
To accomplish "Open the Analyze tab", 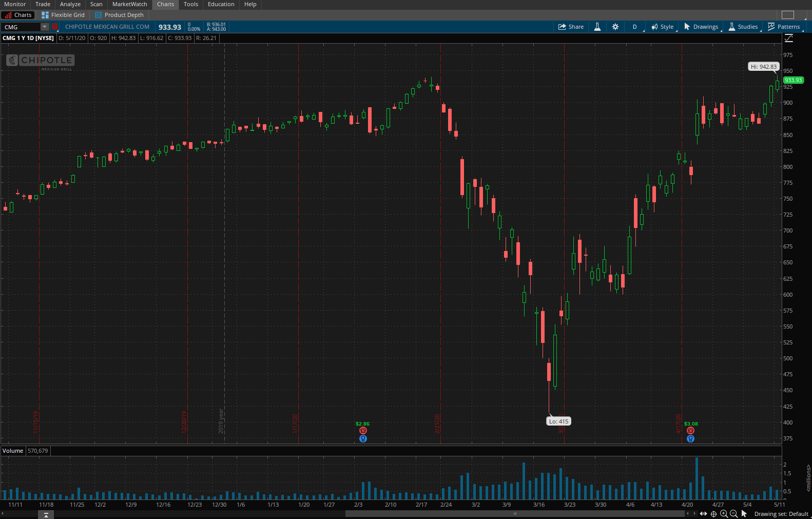I will 70,4.
